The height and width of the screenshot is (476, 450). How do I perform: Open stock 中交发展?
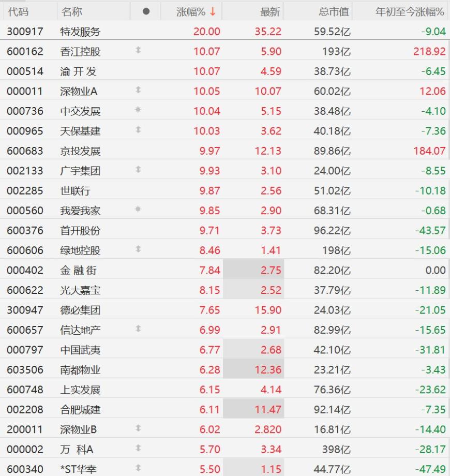point(80,111)
